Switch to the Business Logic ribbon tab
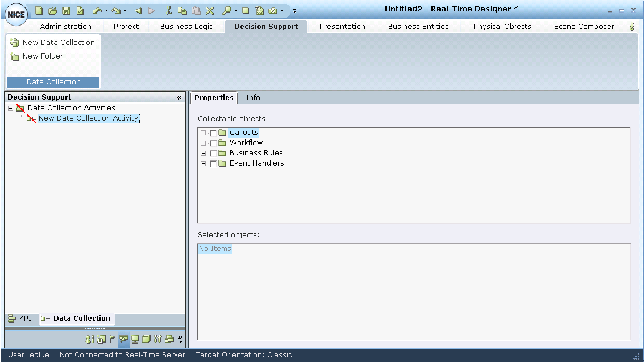 pos(186,26)
